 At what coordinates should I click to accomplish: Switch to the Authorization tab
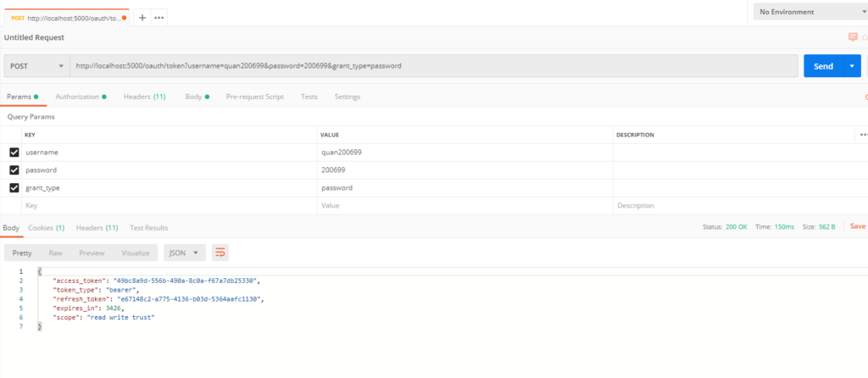(x=77, y=97)
